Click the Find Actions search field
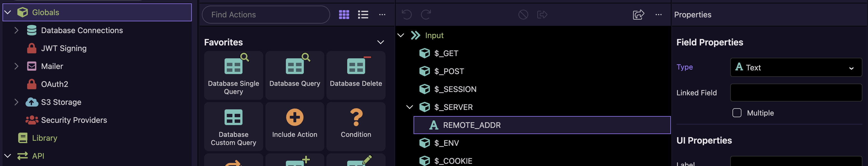 click(x=265, y=15)
